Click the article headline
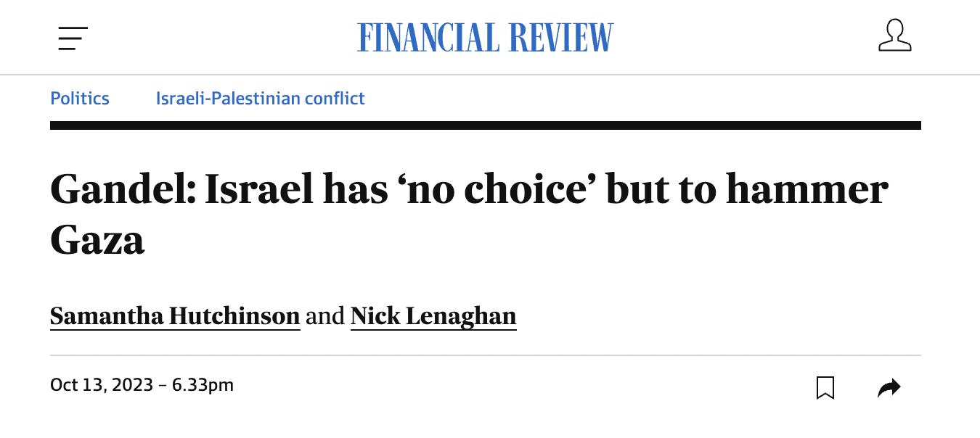Viewport: 980px width, 438px height. [469, 190]
